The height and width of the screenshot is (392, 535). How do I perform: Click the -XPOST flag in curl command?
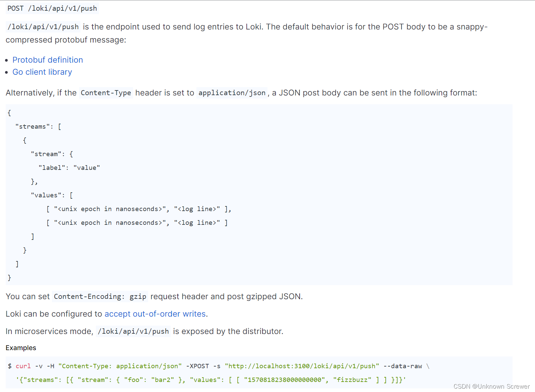point(197,366)
